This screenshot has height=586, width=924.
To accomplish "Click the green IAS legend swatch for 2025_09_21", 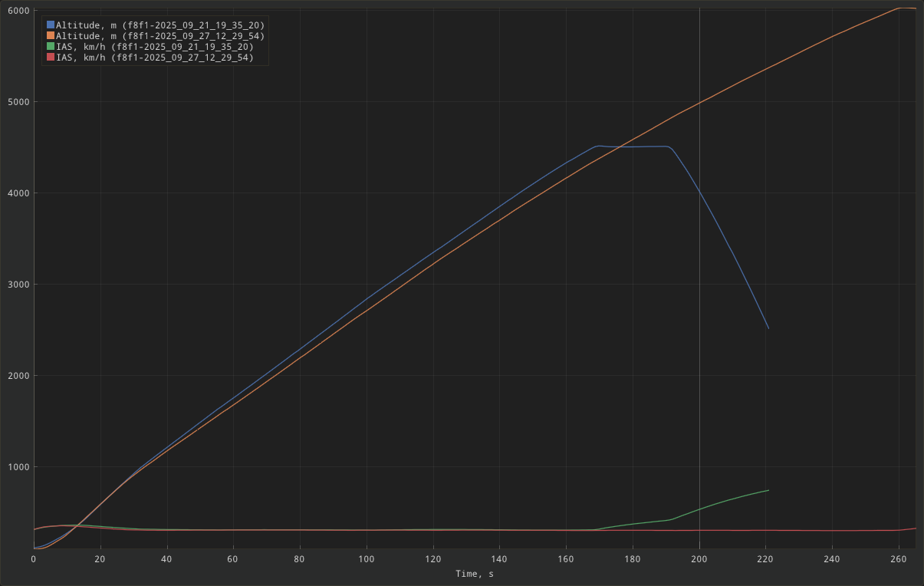I will tap(51, 47).
